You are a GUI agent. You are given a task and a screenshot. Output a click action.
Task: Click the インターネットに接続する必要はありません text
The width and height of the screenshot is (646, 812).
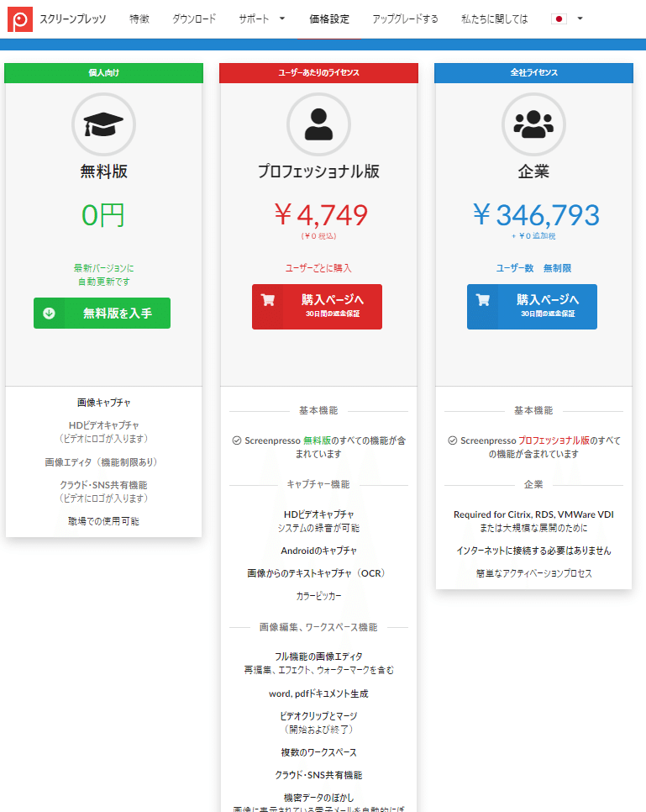[533, 551]
